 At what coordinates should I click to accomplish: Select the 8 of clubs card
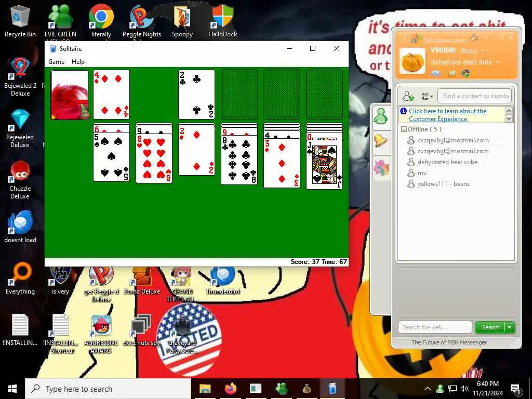tap(239, 160)
